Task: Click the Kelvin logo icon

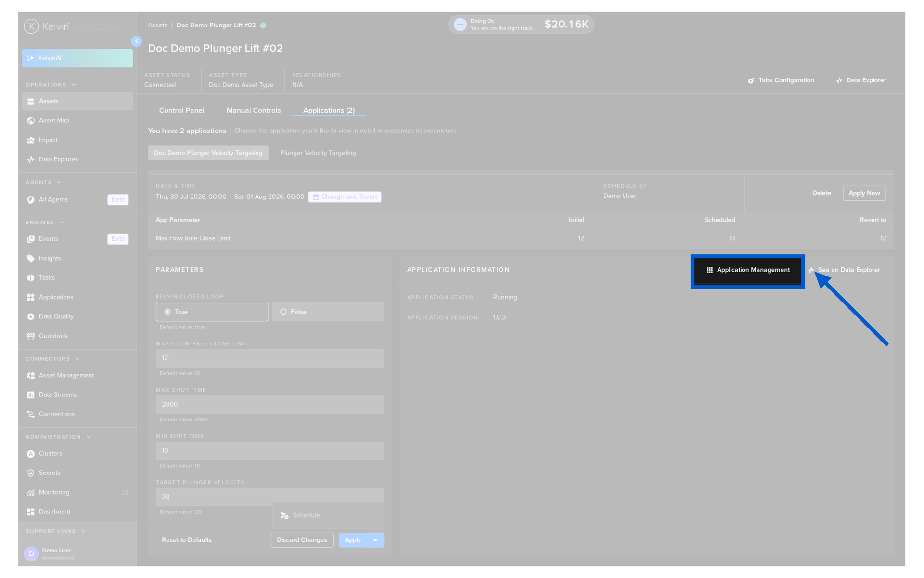Action: pyautogui.click(x=31, y=26)
